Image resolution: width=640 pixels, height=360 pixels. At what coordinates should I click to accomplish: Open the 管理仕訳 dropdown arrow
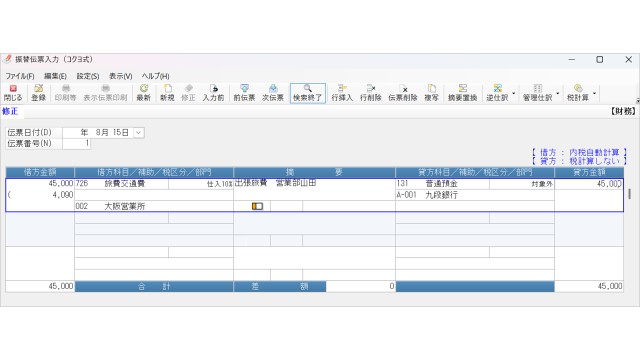tap(558, 93)
